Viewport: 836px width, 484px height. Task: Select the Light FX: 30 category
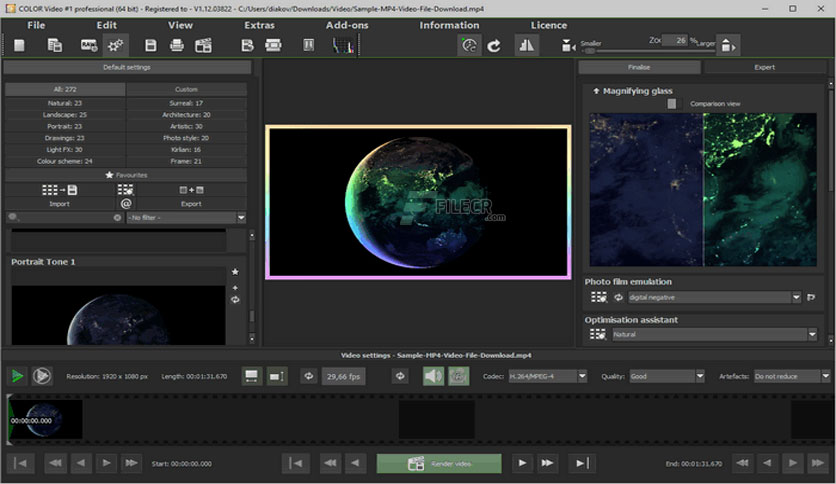[x=65, y=150]
